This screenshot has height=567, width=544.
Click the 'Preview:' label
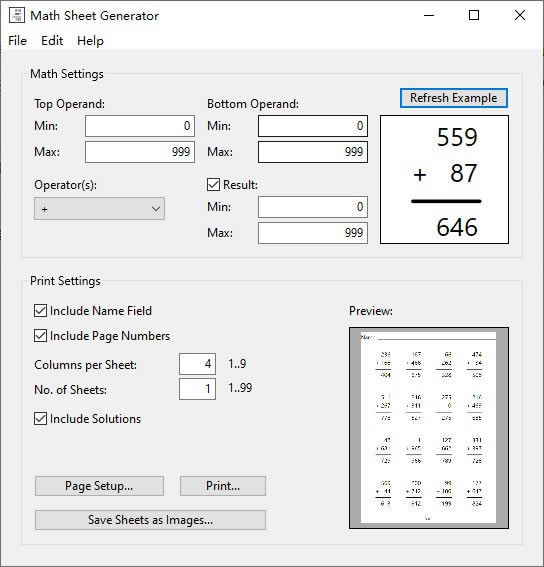coord(371,311)
